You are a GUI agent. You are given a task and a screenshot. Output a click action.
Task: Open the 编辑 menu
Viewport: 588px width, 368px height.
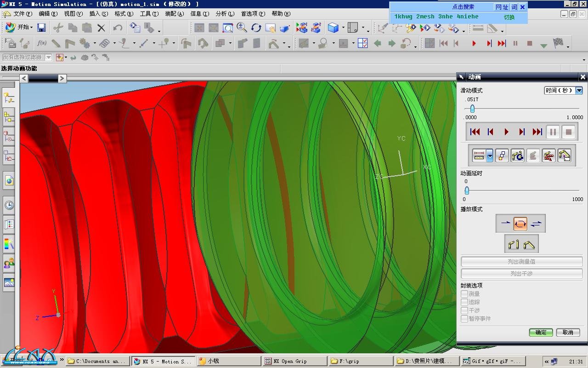coord(48,14)
